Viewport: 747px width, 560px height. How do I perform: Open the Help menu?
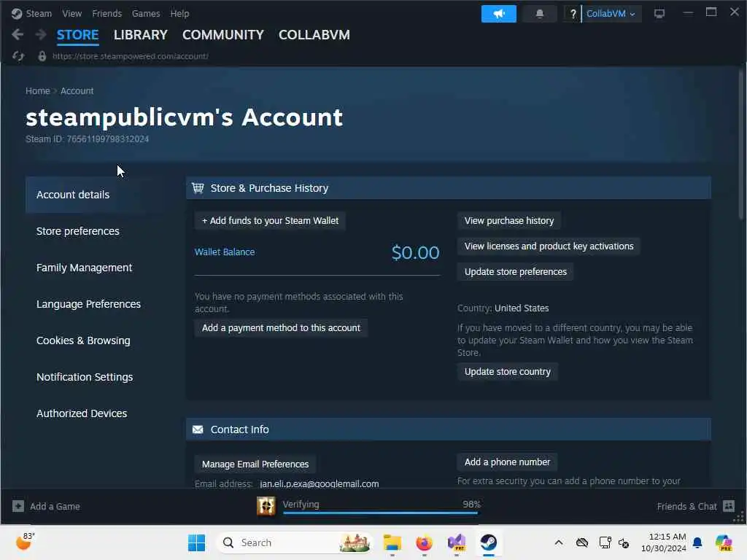[179, 13]
